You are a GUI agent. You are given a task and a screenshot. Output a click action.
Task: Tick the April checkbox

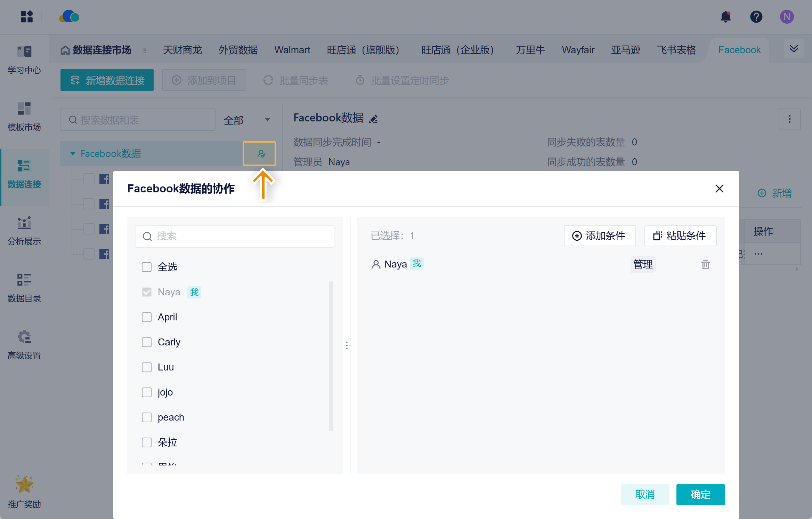(x=147, y=317)
